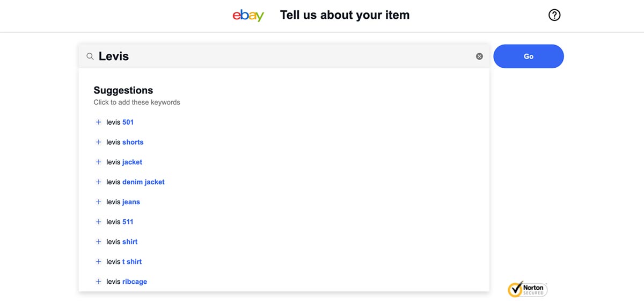Select the levis ribcage keyword
This screenshot has height=301, width=644.
tap(127, 281)
